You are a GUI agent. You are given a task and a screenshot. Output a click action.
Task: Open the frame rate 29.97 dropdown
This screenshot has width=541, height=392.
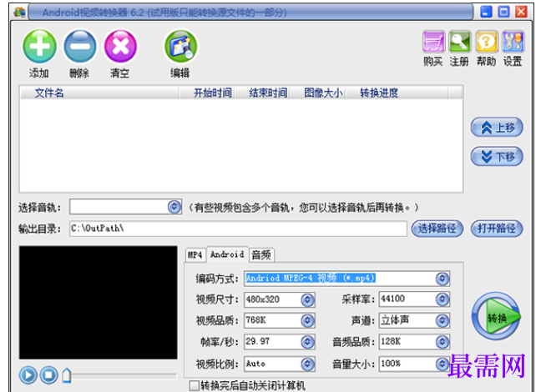[307, 342]
